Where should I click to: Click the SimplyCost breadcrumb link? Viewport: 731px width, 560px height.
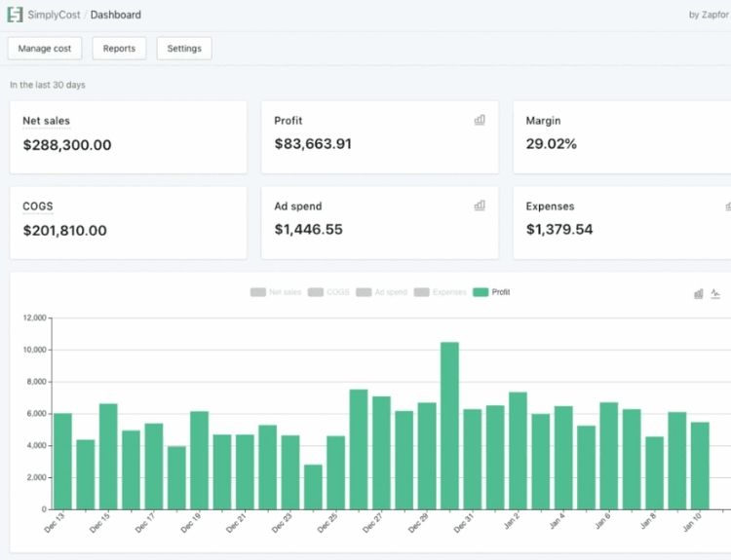tap(56, 15)
